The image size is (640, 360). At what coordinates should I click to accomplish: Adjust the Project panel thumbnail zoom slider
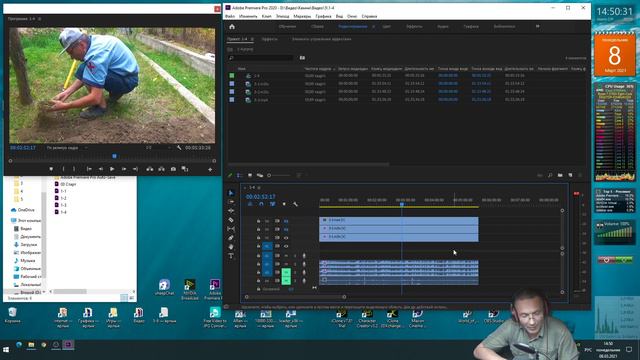279,176
